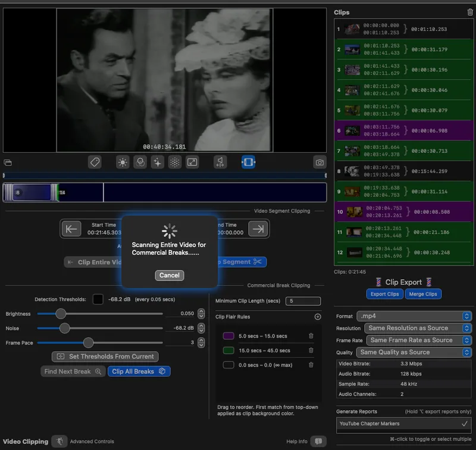
Task: Delete the 5.0 secs – 15.0 secs rule
Action: point(311,336)
